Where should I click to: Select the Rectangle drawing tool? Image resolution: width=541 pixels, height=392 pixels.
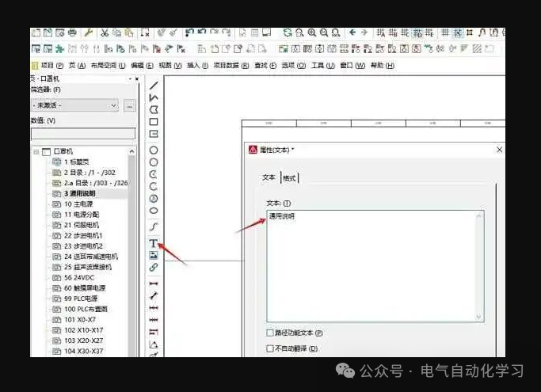[x=154, y=122]
